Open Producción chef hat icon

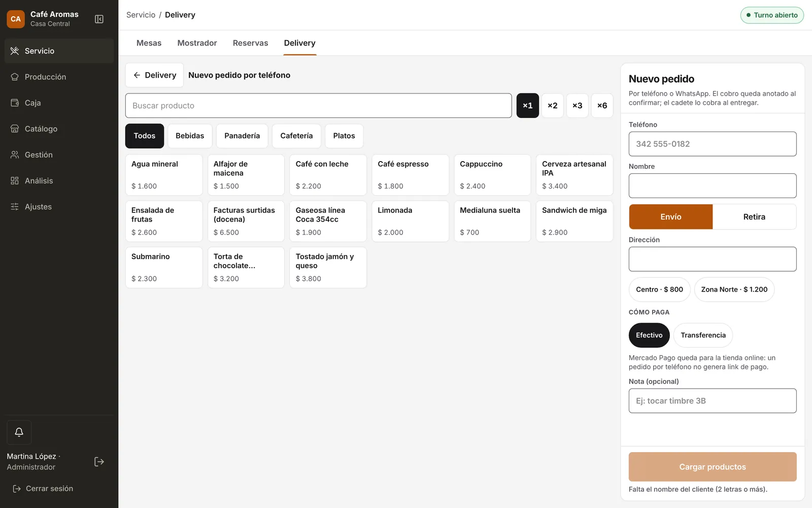15,77
